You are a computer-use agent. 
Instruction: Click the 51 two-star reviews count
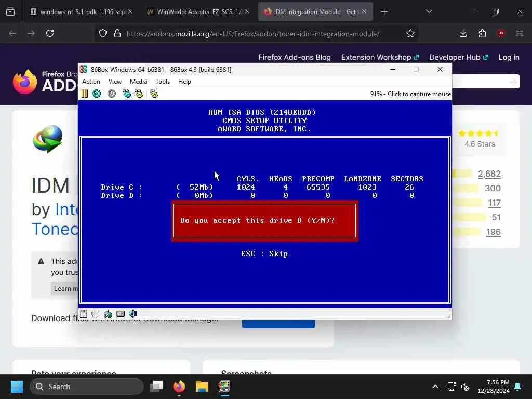coord(496,218)
